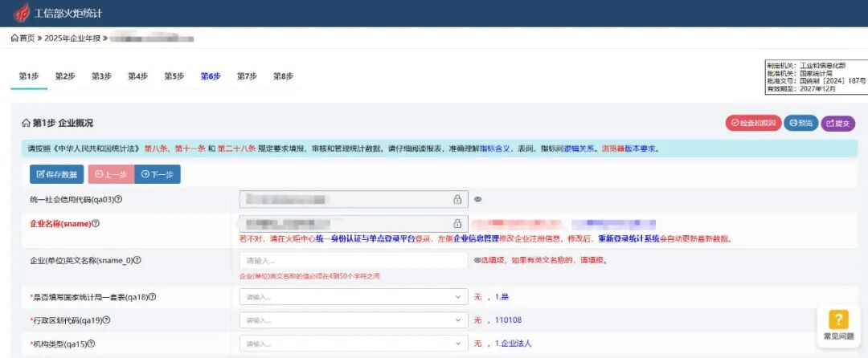Click the 下一步 button
The width and height of the screenshot is (868, 358).
pyautogui.click(x=158, y=174)
